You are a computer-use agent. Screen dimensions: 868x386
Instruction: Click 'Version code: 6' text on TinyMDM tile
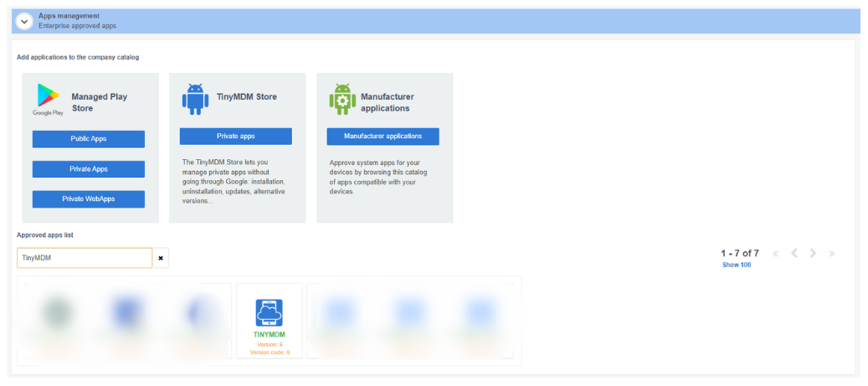pos(270,353)
